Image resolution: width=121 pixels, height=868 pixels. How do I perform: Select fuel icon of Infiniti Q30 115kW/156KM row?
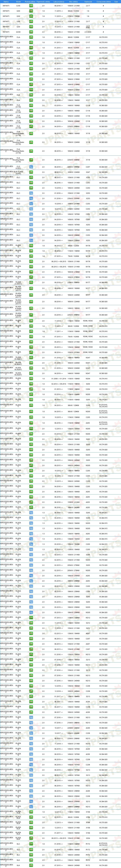click(31, 16)
